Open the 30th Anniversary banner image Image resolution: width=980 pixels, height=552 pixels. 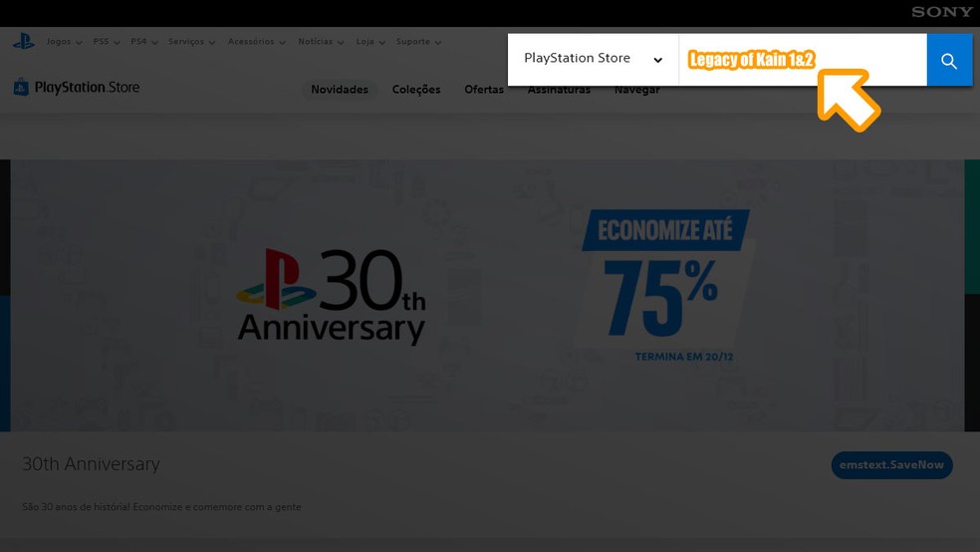tap(487, 295)
